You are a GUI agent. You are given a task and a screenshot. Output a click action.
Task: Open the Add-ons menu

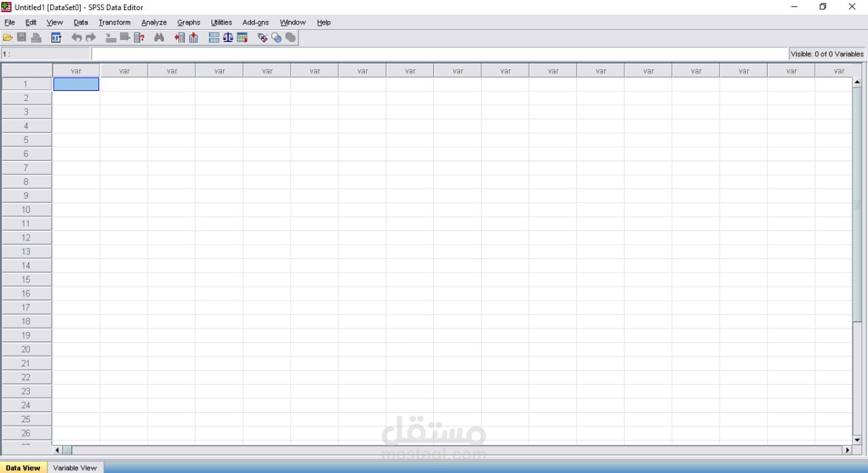click(256, 22)
